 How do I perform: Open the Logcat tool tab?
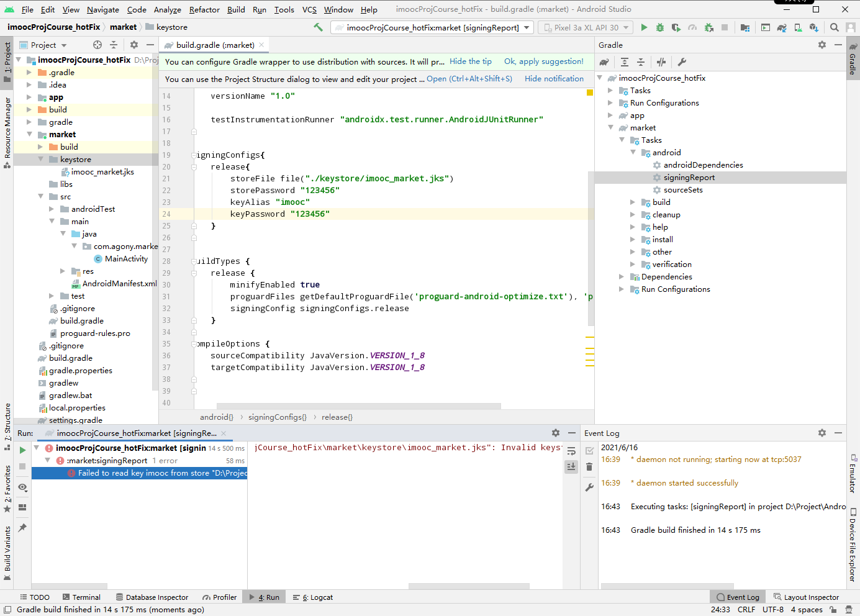[312, 597]
